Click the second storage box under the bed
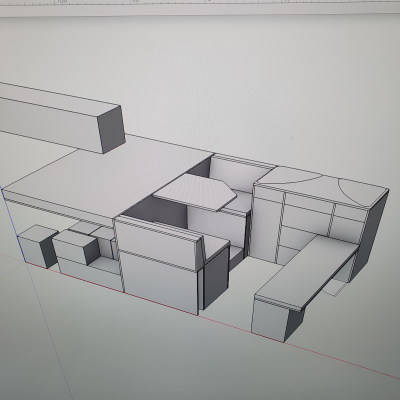 76,247
